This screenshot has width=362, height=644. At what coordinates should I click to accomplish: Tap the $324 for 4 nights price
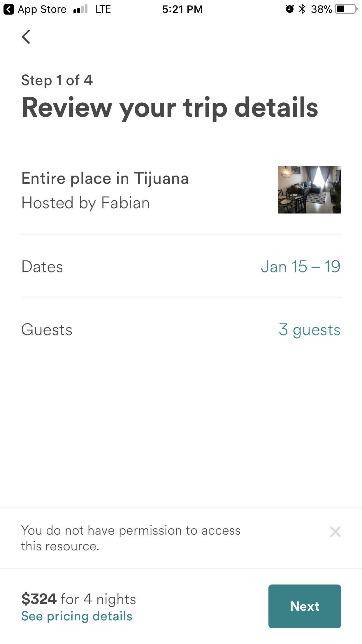pyautogui.click(x=79, y=599)
